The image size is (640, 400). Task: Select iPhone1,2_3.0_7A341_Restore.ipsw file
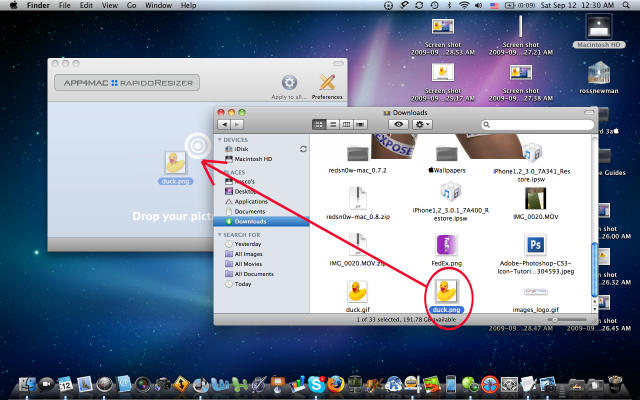(x=531, y=162)
